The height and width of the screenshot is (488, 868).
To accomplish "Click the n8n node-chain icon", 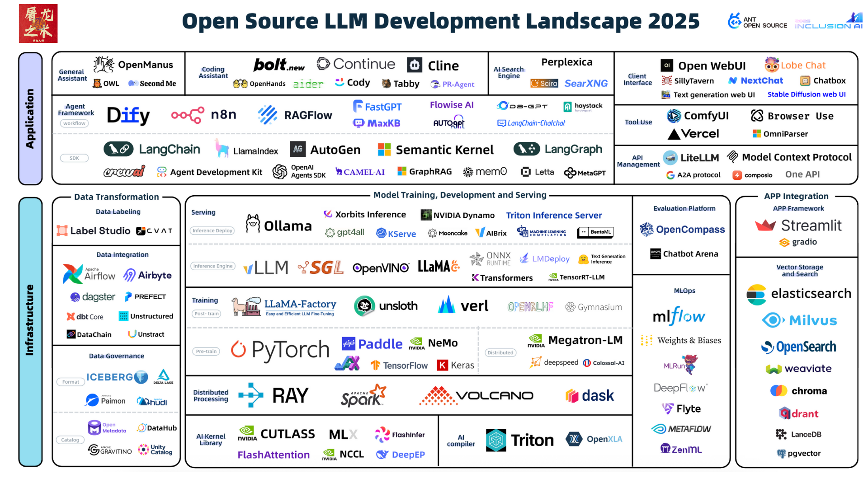I will [188, 115].
